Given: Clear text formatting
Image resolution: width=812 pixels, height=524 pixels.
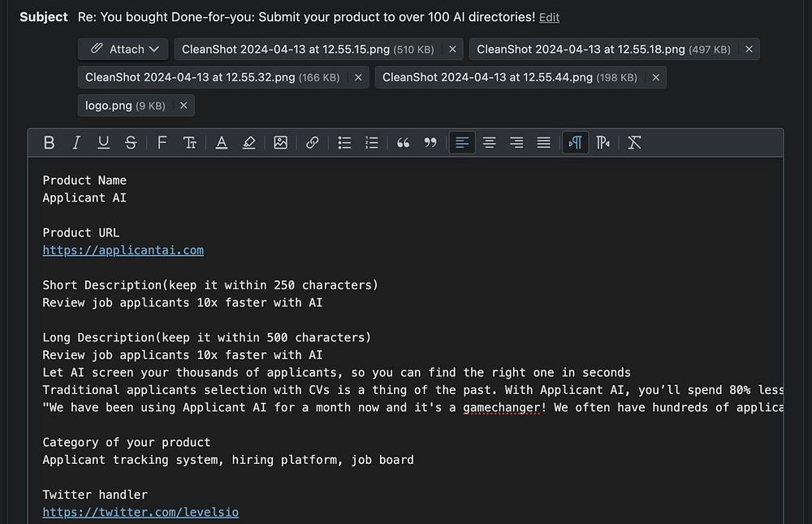Looking at the screenshot, I should point(634,142).
